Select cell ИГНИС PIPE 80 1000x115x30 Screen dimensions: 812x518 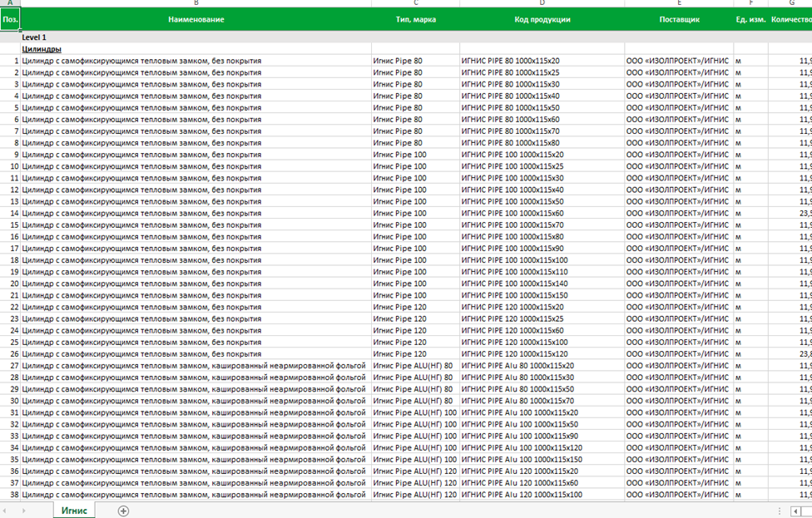coord(542,84)
